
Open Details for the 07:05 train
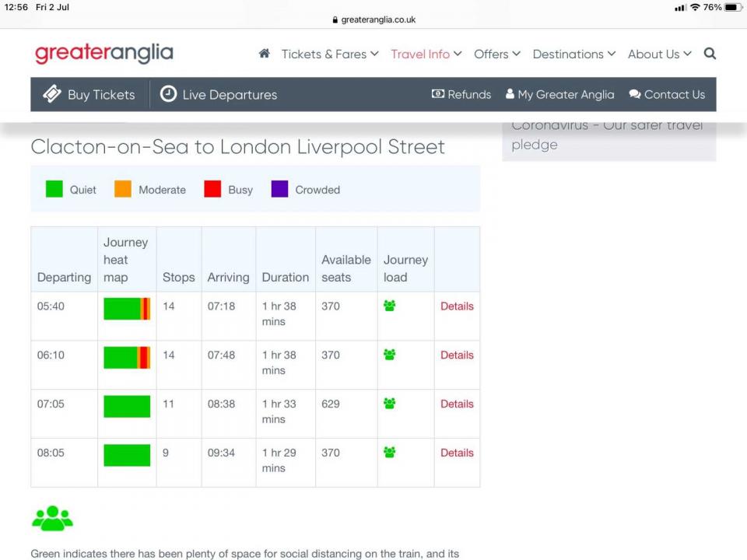tap(457, 404)
